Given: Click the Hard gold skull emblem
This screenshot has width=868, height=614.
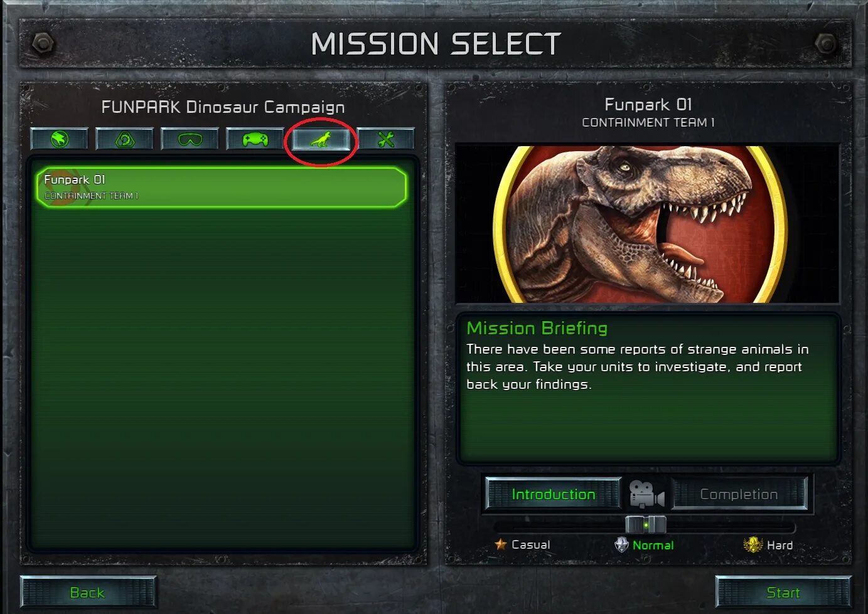Looking at the screenshot, I should point(753,545).
